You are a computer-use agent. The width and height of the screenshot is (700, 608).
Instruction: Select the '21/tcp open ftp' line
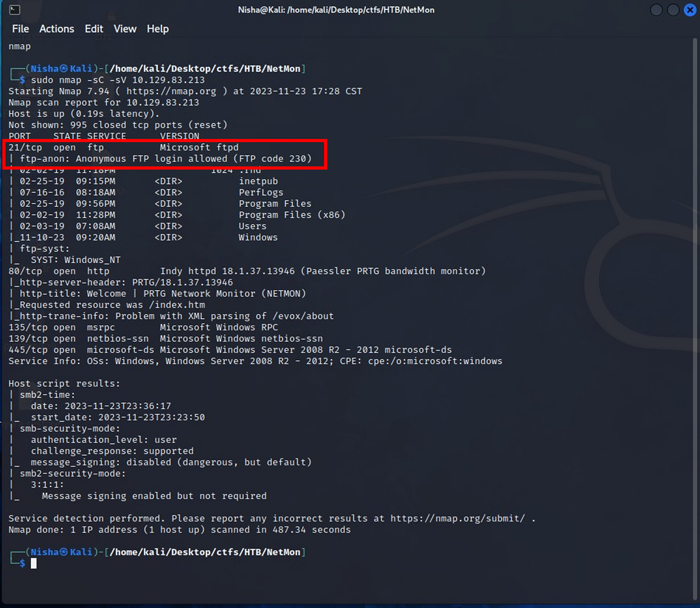123,148
